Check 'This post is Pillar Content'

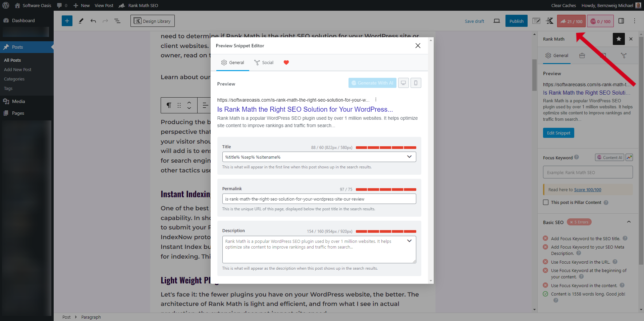pyautogui.click(x=545, y=202)
